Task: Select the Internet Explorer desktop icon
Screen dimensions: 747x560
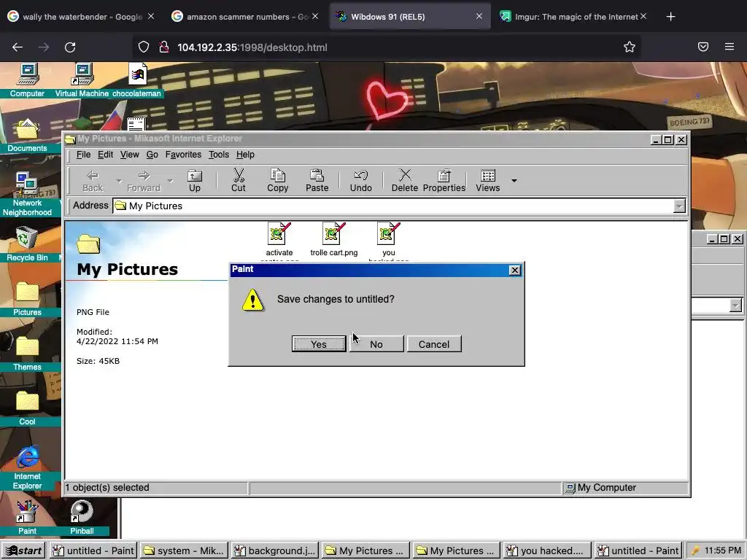Action: (x=27, y=467)
